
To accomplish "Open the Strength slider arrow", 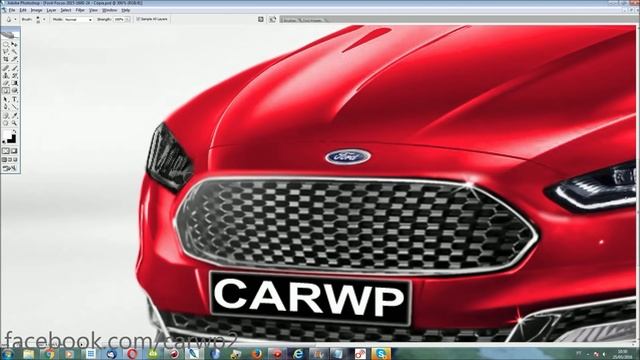I will 128,19.
